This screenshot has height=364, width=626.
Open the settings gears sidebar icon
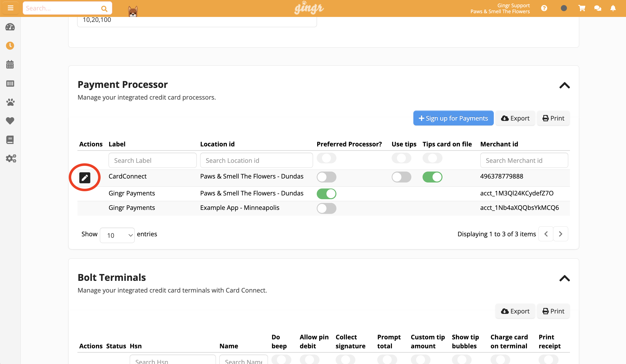11,158
